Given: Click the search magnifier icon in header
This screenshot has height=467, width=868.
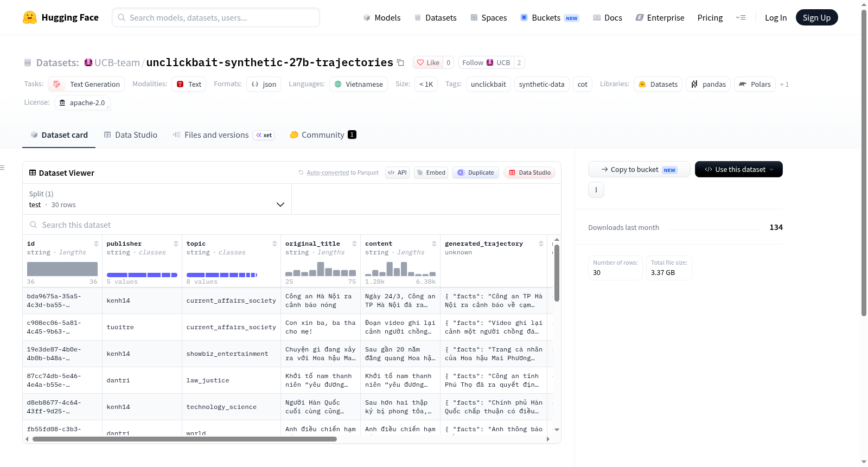Looking at the screenshot, I should tap(122, 17).
